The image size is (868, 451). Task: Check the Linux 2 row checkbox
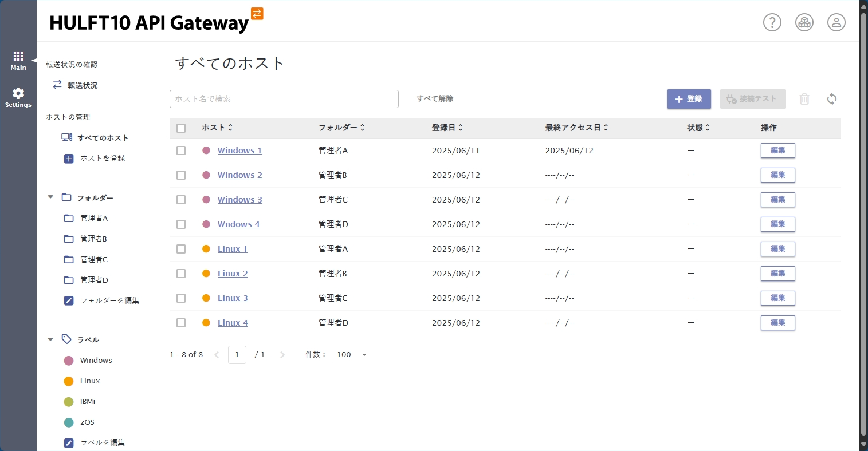click(x=181, y=274)
